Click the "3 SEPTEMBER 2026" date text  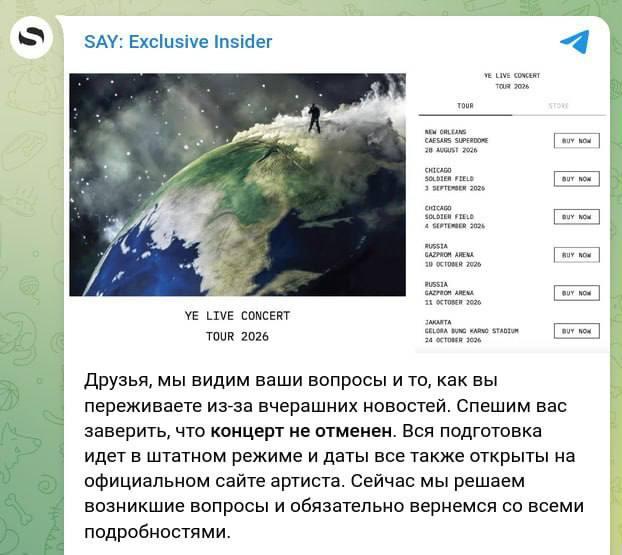pos(455,188)
